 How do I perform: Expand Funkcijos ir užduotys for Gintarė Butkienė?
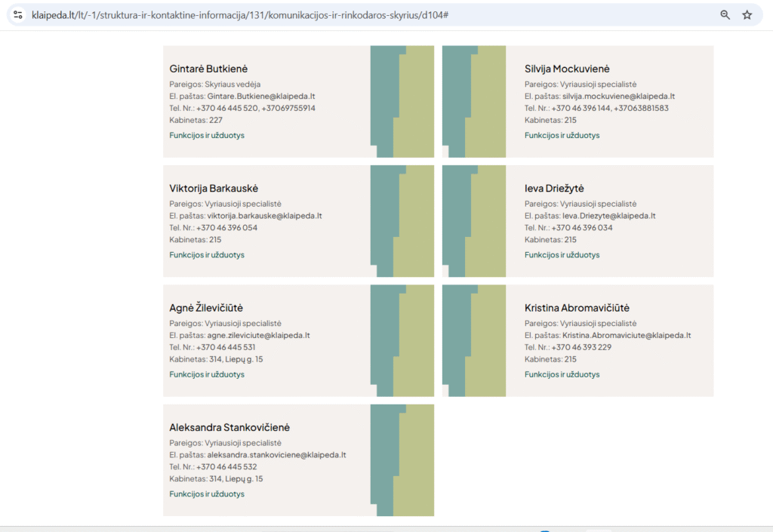207,135
